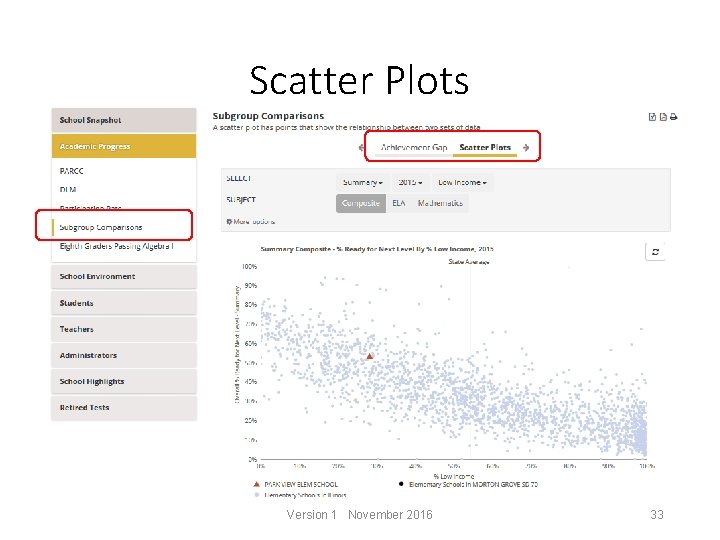Click the Park View Elem School triangle marker
The image size is (720, 540).
tap(370, 356)
